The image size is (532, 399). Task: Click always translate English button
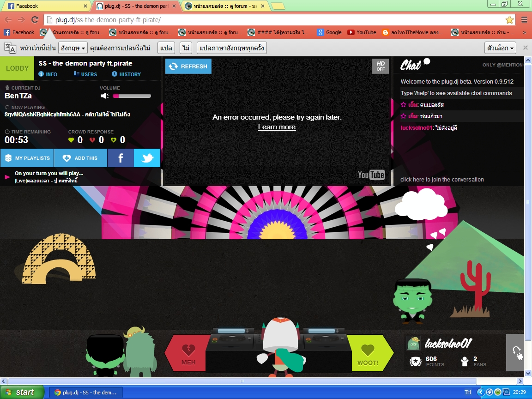point(232,48)
